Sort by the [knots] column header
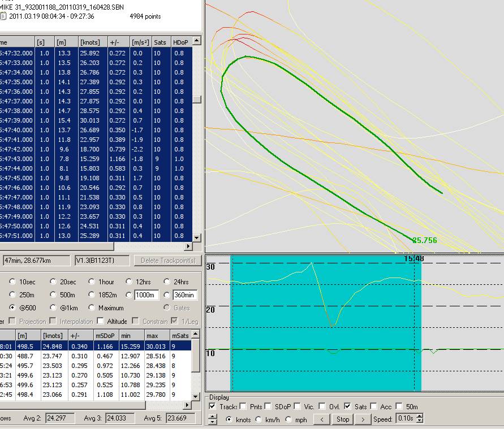The image size is (504, 429). tap(91, 41)
